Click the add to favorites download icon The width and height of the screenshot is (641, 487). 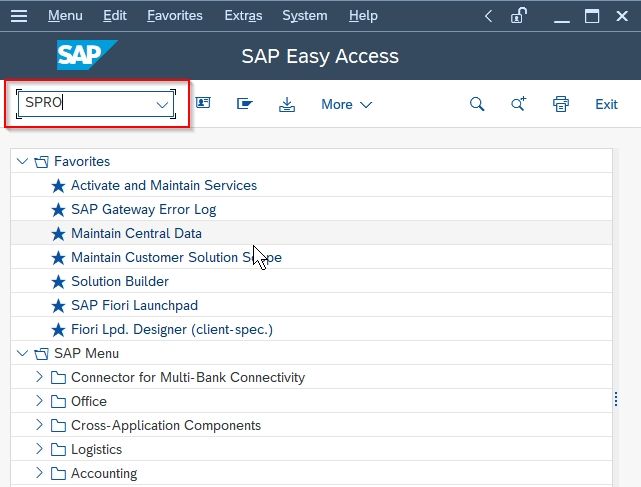tap(287, 104)
